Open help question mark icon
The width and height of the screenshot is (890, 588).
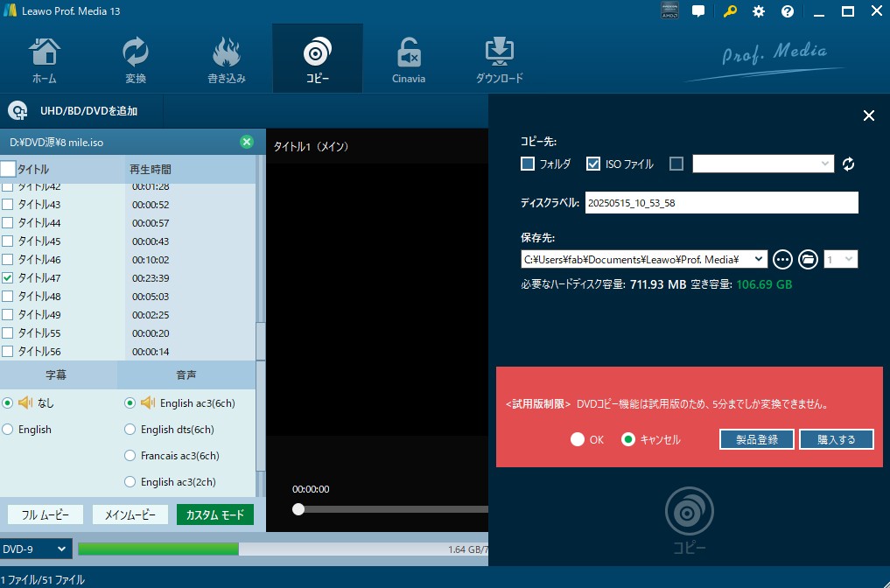click(788, 11)
